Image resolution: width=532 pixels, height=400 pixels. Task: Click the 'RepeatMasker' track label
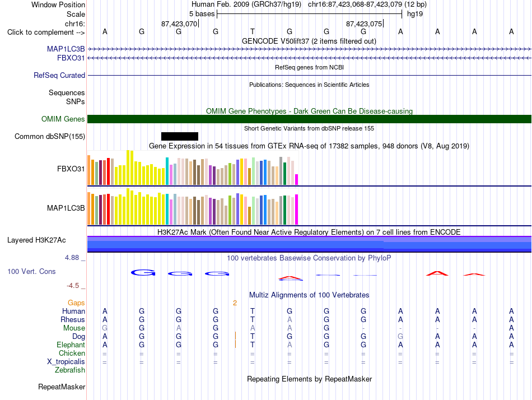coord(62,387)
